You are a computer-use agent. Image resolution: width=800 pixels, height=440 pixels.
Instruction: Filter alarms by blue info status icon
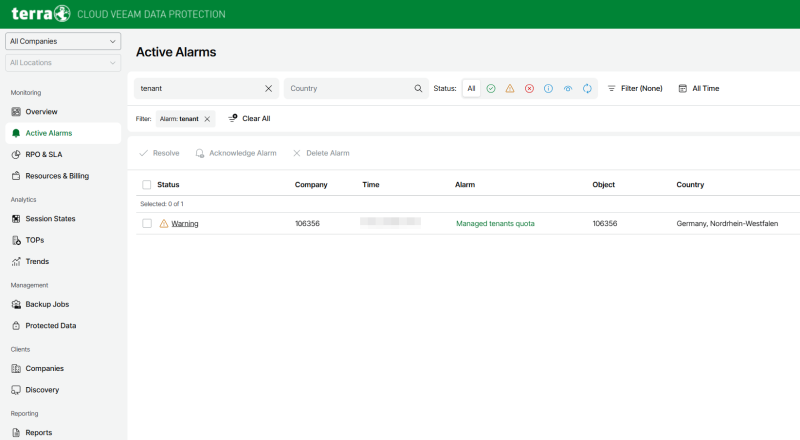tap(548, 88)
